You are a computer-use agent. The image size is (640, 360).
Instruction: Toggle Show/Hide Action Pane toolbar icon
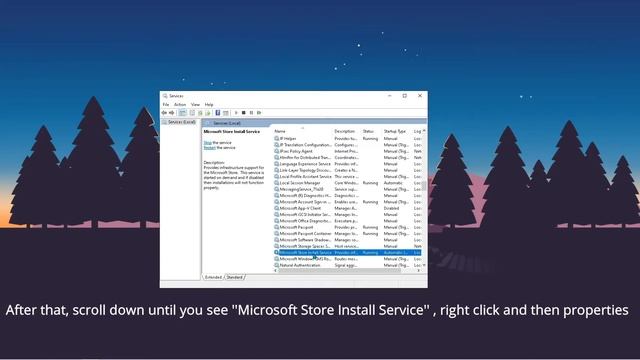[226, 113]
